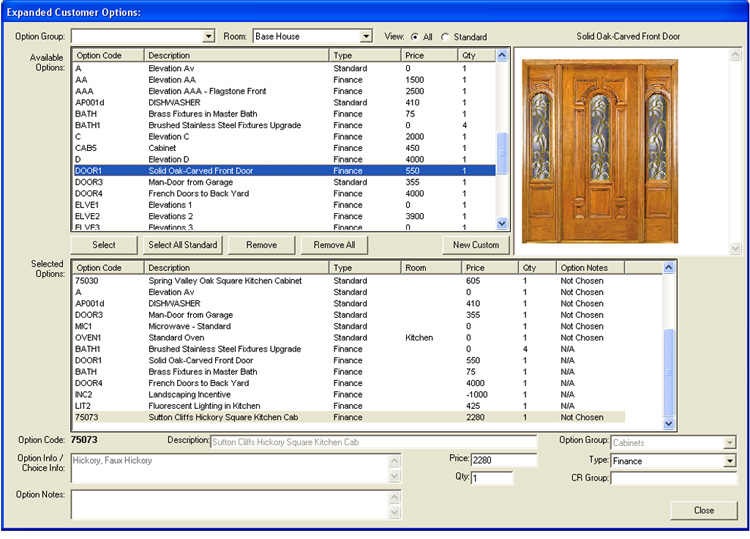Select DISHWASHER row in Available Options
Screen dimensions: 750x539
coord(284,103)
